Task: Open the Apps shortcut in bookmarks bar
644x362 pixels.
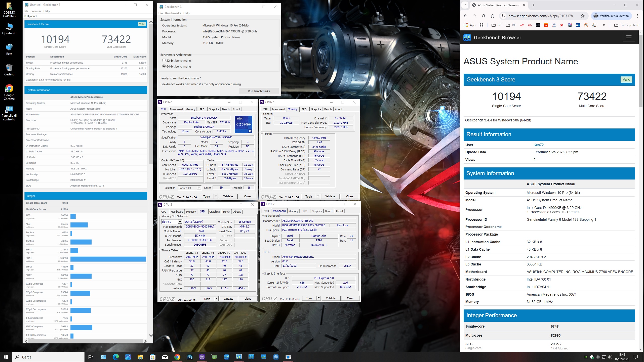Action: pyautogui.click(x=470, y=25)
